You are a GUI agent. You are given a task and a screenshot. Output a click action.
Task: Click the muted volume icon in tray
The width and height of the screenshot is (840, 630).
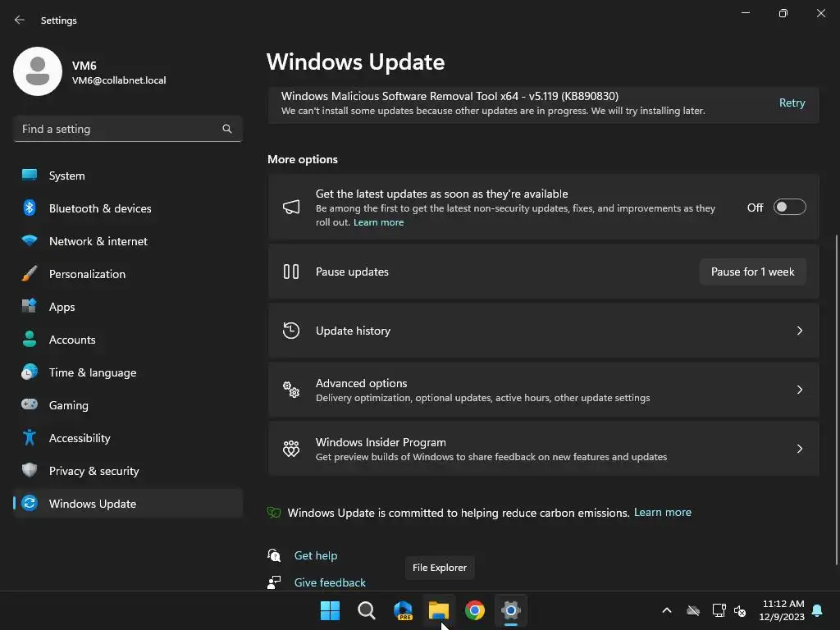pyautogui.click(x=741, y=610)
